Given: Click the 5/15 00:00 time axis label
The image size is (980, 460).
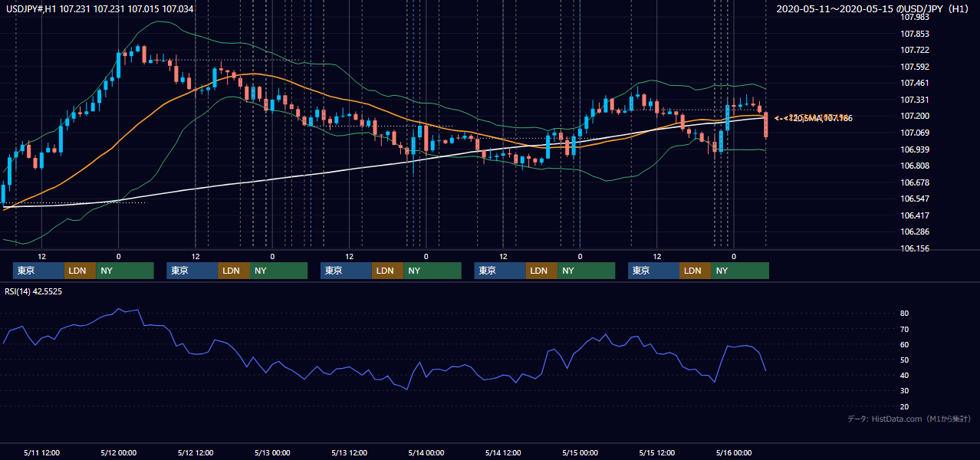Looking at the screenshot, I should coord(579,452).
